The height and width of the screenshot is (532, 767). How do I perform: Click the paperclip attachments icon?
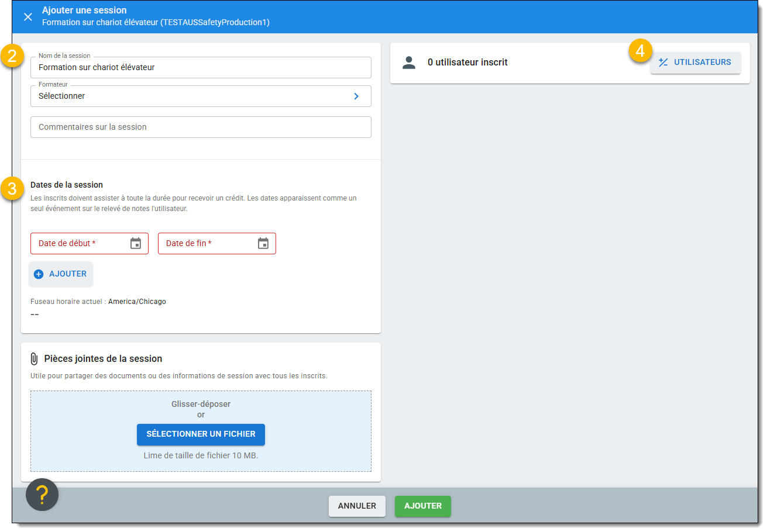tap(34, 359)
